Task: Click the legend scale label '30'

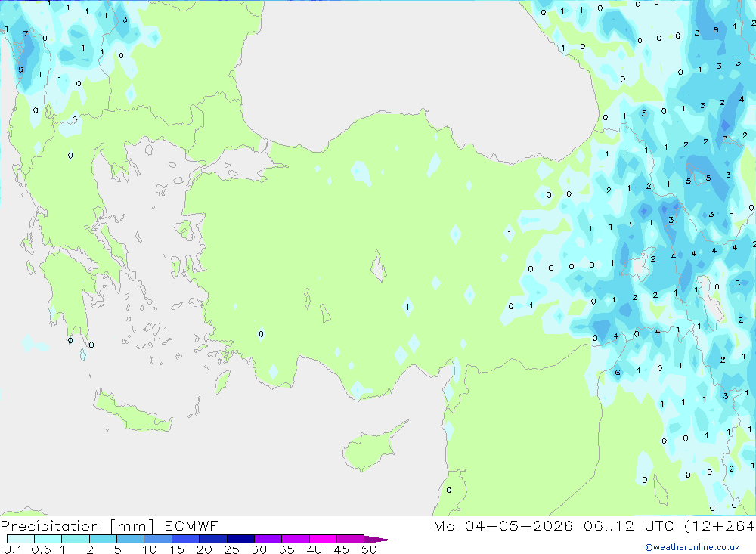Action: coord(259,549)
